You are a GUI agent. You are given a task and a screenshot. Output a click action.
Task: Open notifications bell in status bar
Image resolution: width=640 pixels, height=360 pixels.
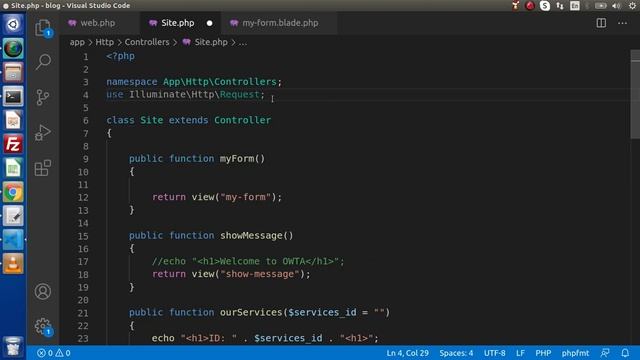click(x=625, y=353)
